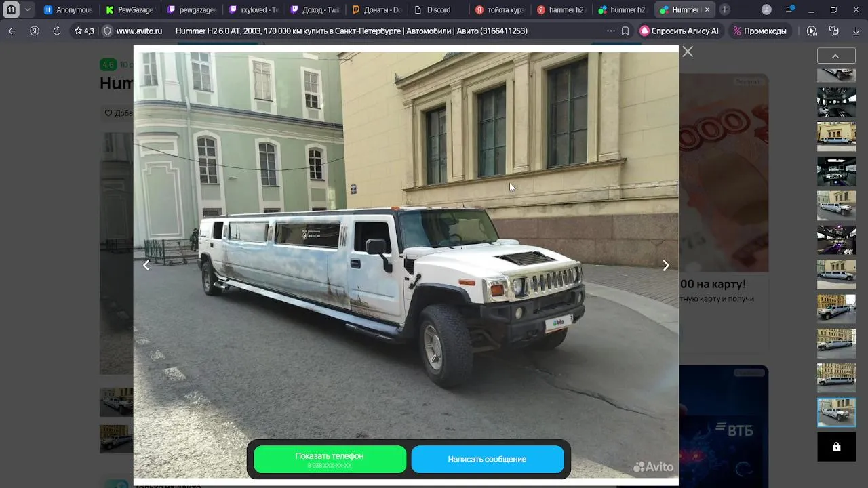Viewport: 868px width, 488px height.
Task: Click the locked thumbnail tile with padlock
Action: (836, 447)
